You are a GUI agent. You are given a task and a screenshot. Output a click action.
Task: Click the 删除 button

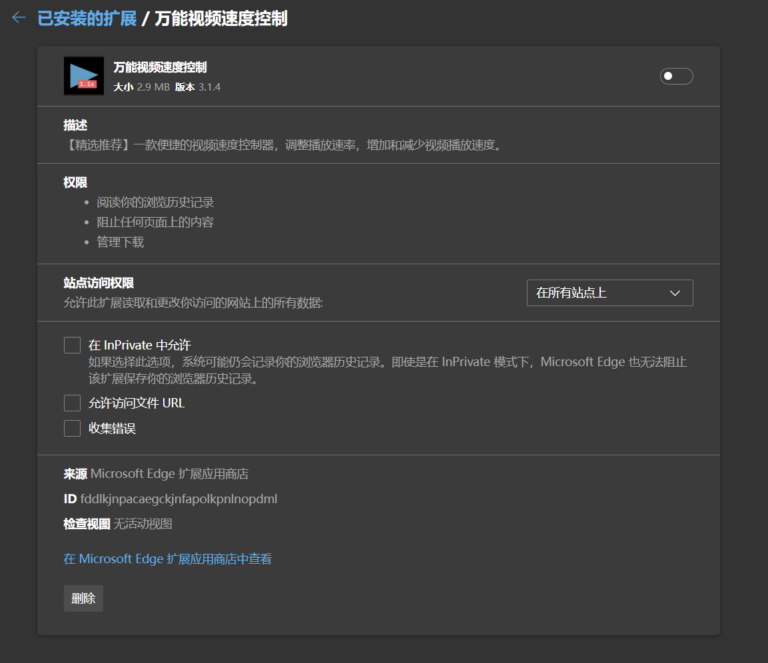(83, 598)
